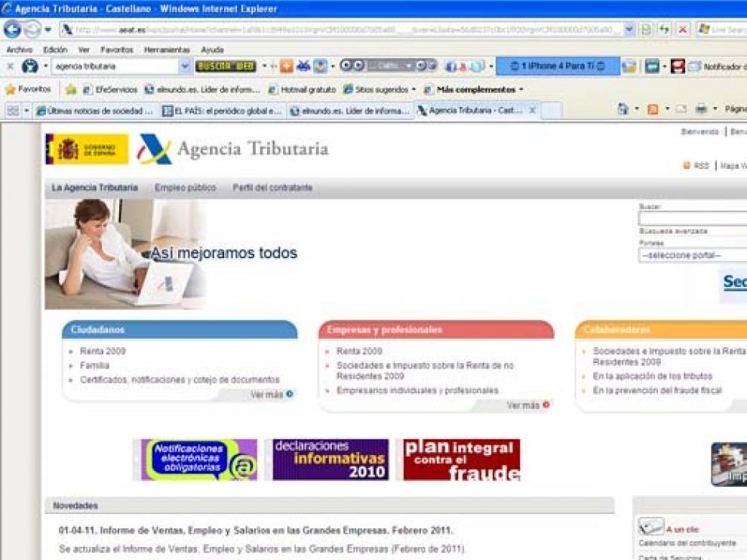Click the BUSCAR RED button
The width and height of the screenshot is (747, 560).
coord(226,66)
